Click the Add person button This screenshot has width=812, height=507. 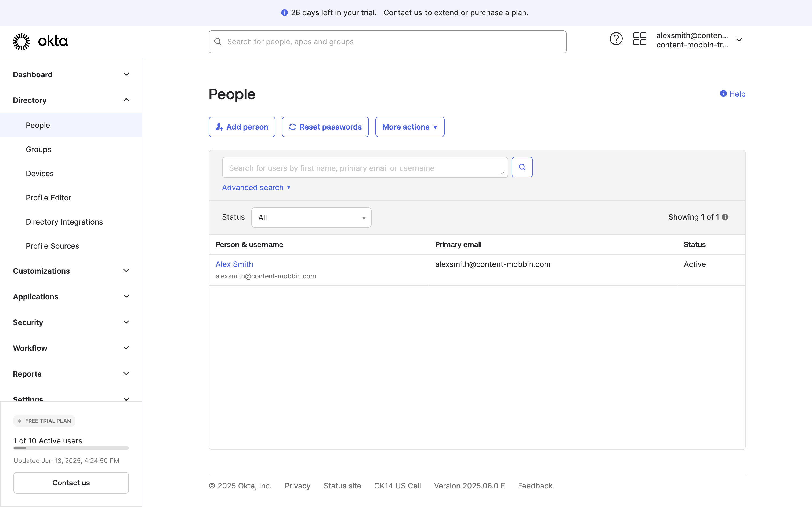click(242, 127)
